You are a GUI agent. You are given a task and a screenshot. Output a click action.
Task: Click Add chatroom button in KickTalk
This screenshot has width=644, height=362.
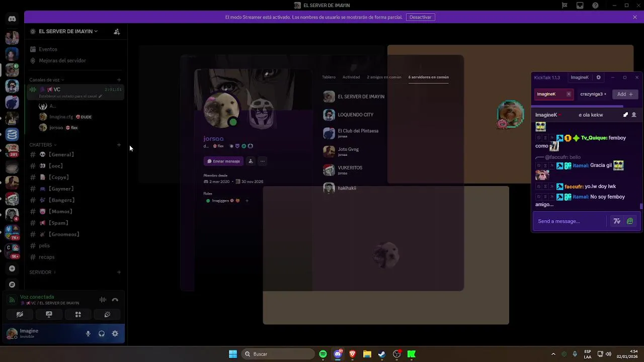[625, 94]
